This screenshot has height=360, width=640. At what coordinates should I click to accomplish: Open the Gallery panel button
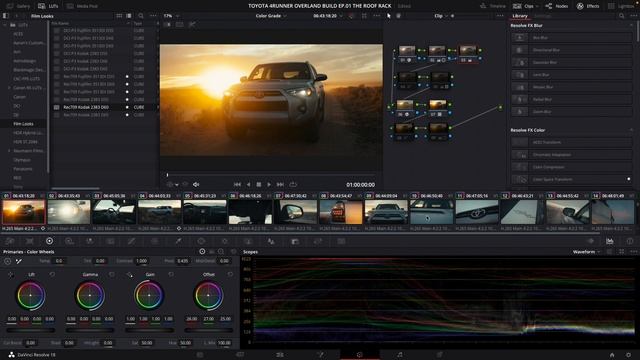(x=19, y=6)
